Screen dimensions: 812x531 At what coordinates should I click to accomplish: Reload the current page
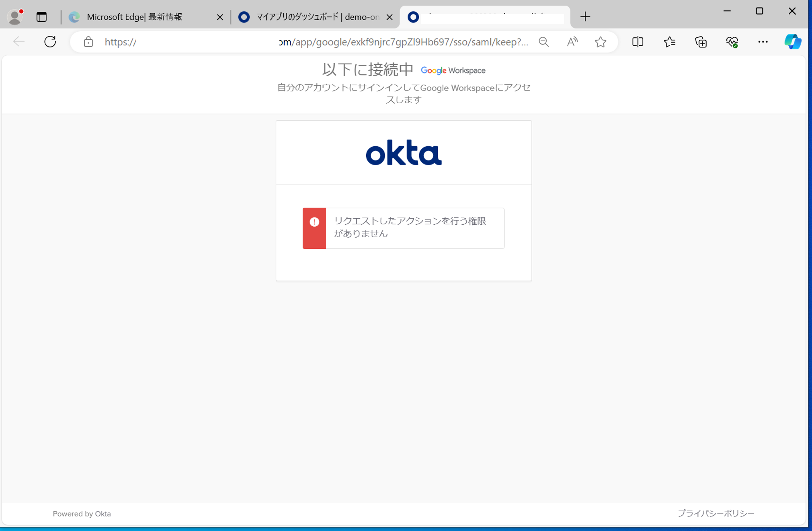coord(50,42)
